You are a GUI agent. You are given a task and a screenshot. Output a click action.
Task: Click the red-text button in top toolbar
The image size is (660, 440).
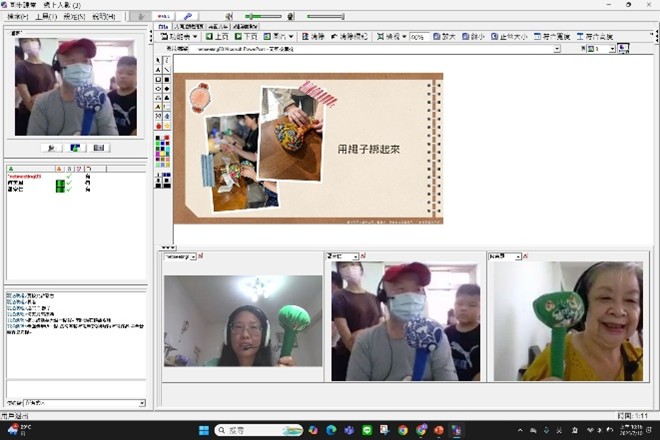164,16
